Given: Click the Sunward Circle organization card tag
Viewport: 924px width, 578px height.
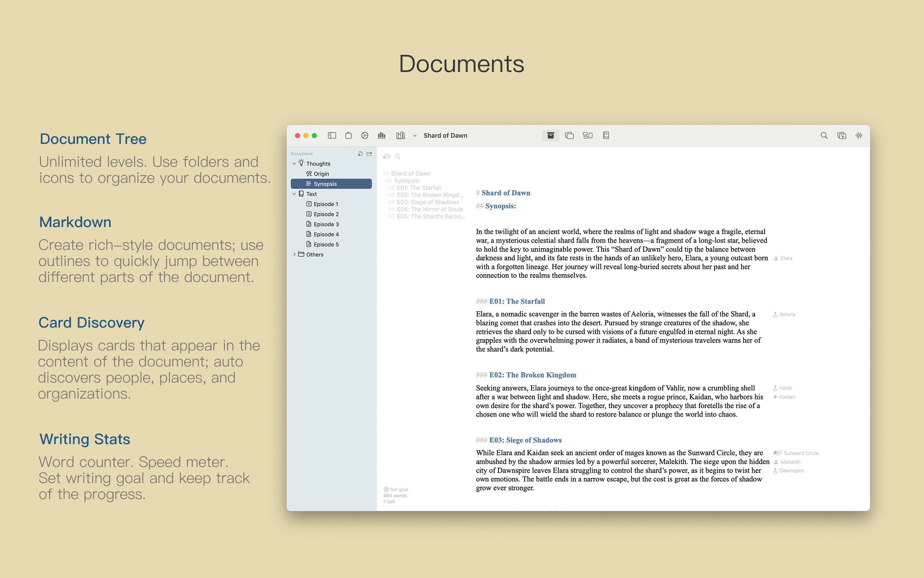Looking at the screenshot, I should tap(796, 453).
